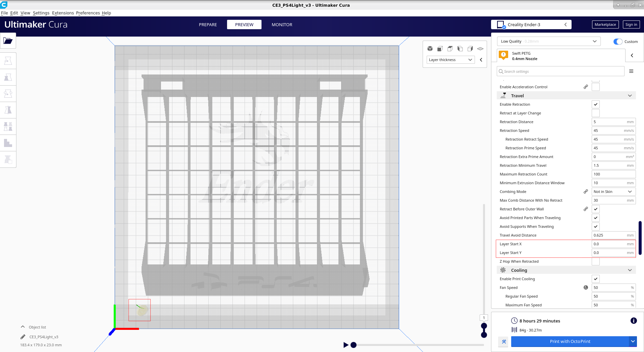Click link icon next to Enable Acceleration Control
The width and height of the screenshot is (644, 352).
[x=586, y=87]
